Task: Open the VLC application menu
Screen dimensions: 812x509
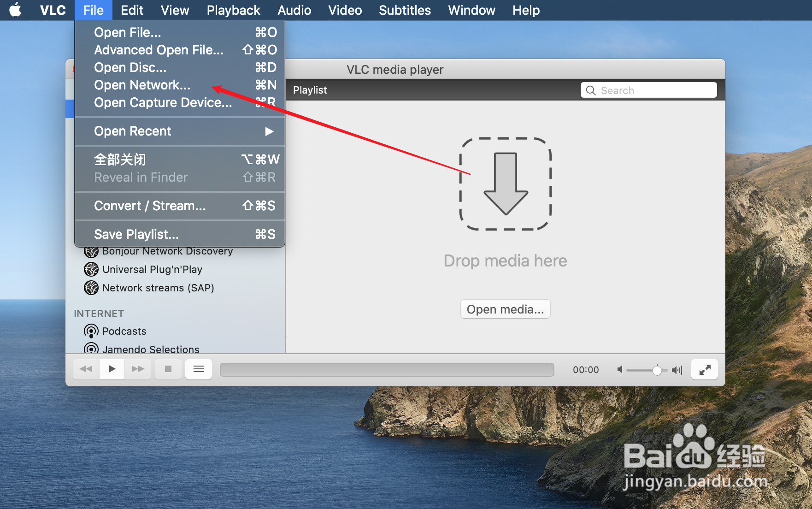Action: pyautogui.click(x=53, y=10)
